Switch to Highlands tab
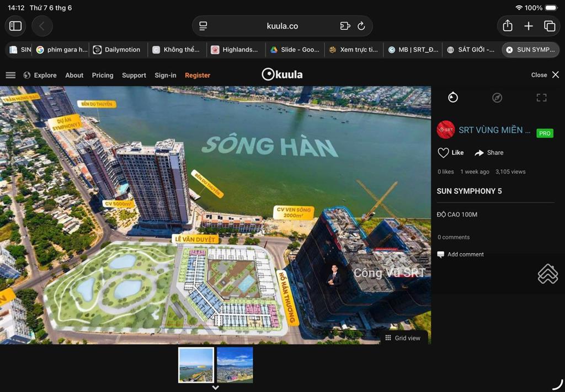Screen dimensions: 565x392 tap(236, 50)
